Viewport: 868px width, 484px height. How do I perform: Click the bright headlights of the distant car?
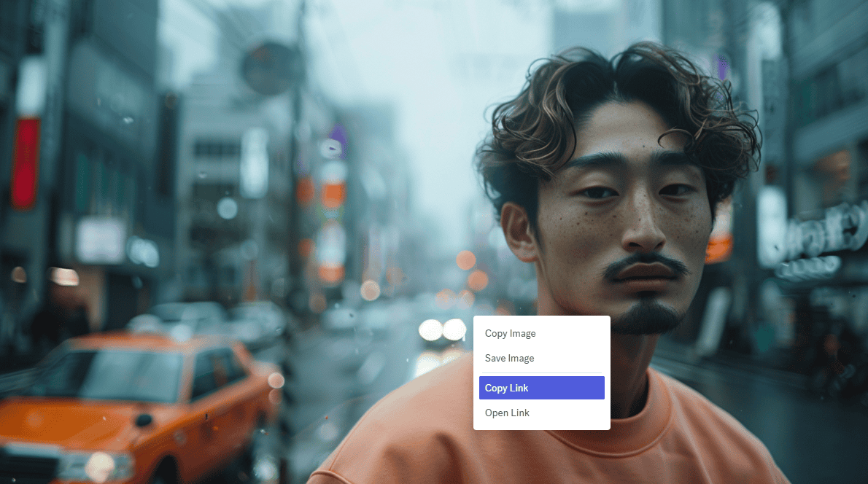tap(442, 330)
